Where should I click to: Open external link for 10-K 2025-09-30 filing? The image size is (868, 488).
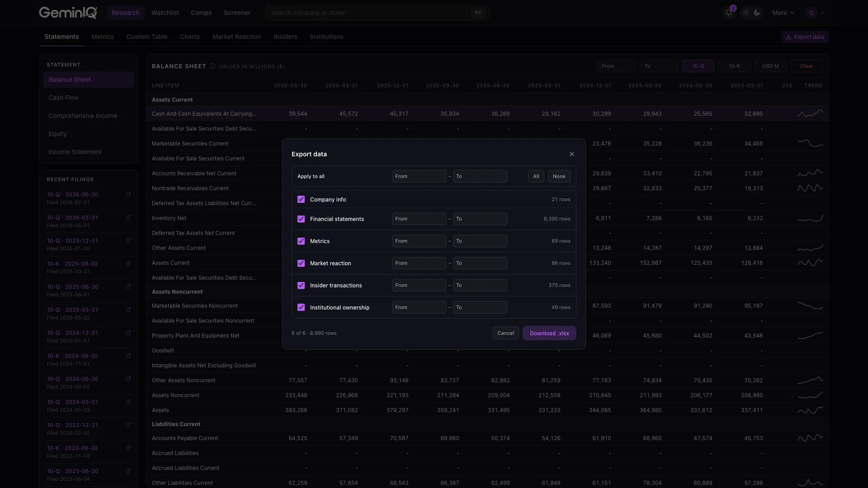pos(128,263)
